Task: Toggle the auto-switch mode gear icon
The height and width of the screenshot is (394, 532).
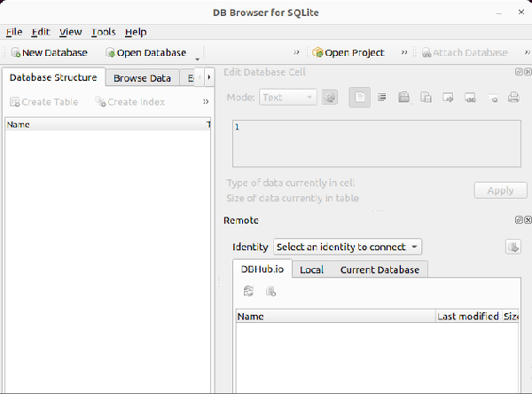Action: coord(330,98)
